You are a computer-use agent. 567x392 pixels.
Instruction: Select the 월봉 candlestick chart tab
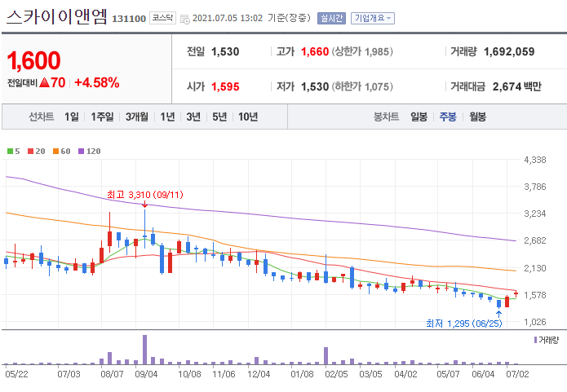(x=477, y=117)
